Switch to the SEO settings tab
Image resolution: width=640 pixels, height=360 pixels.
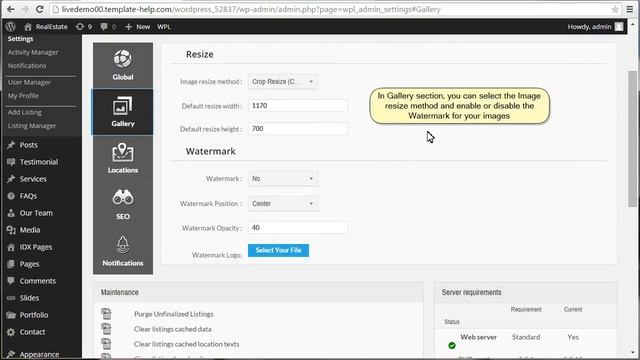pyautogui.click(x=123, y=204)
